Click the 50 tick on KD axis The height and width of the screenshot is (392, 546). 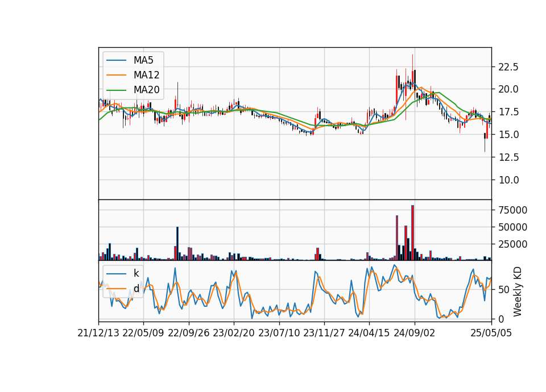[x=504, y=289]
